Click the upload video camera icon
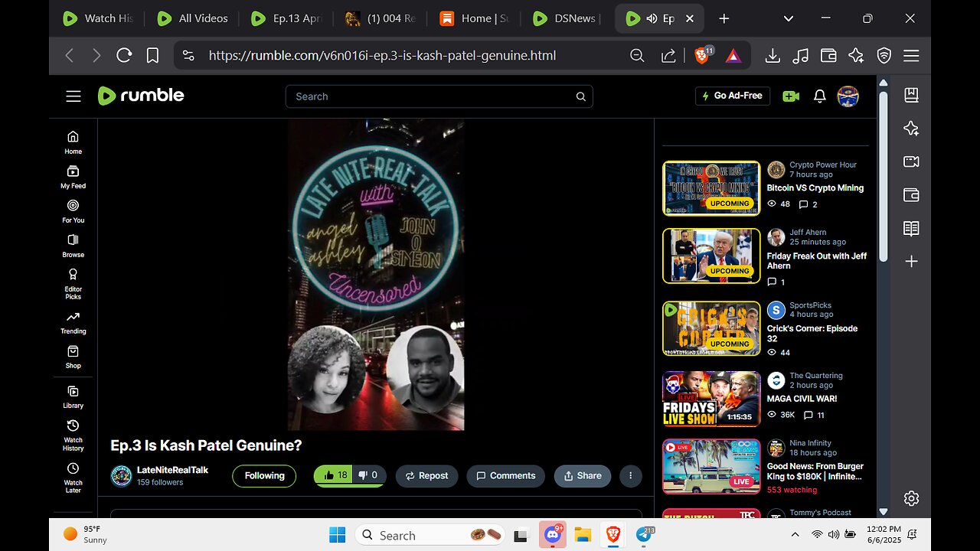The width and height of the screenshot is (980, 551). pos(791,96)
